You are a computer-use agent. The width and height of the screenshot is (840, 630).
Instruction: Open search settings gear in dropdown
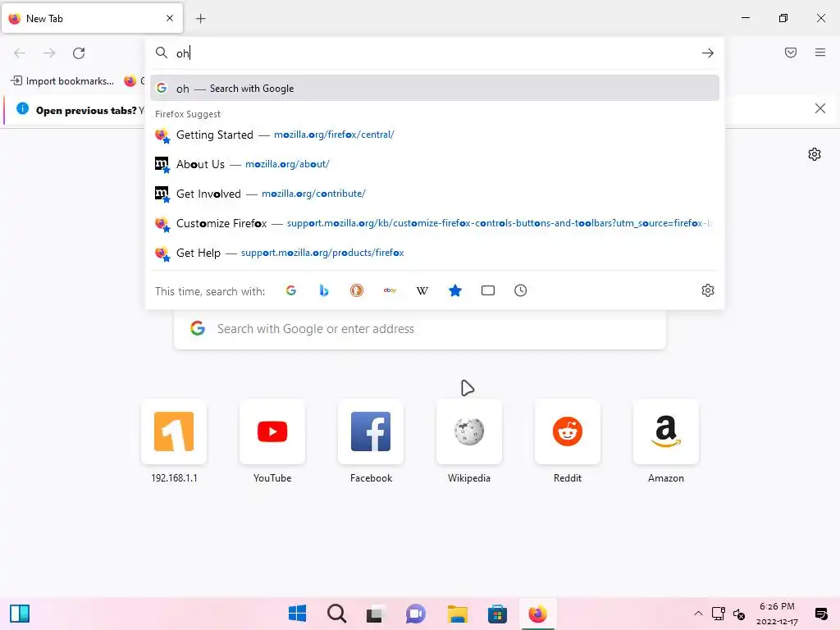[708, 290]
